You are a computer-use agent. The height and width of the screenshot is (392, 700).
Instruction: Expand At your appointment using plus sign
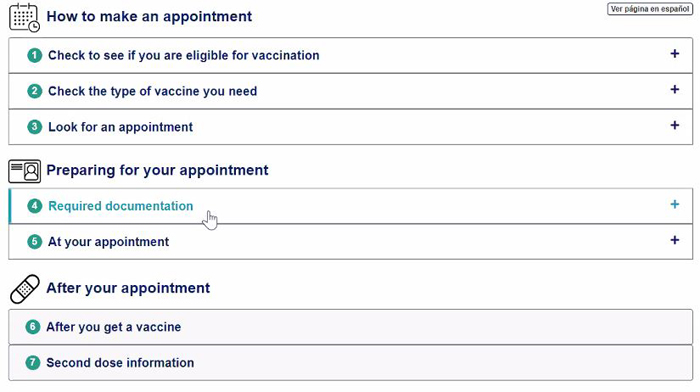click(x=675, y=240)
